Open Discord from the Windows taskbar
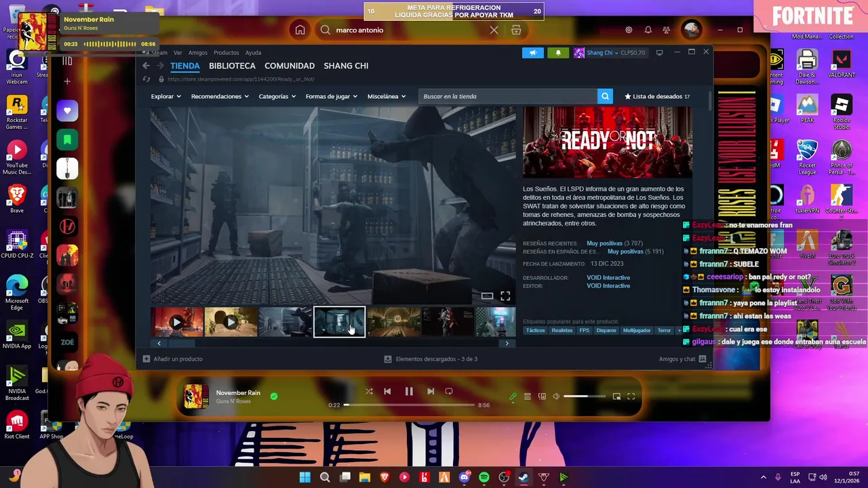This screenshot has width=868, height=488. 464,477
